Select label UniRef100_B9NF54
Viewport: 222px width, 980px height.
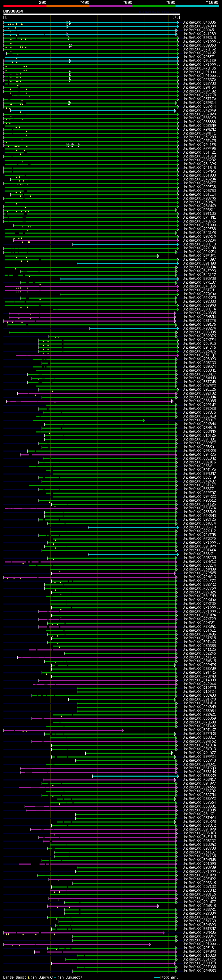199,88
